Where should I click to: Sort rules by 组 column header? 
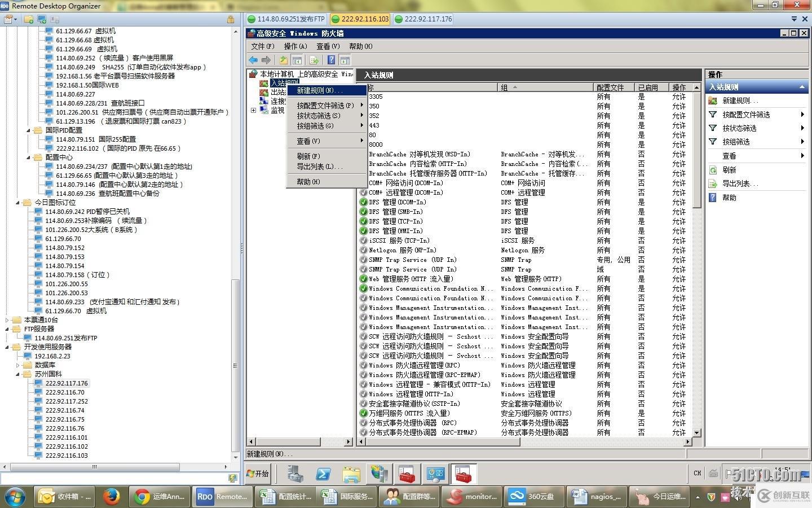pyautogui.click(x=545, y=87)
